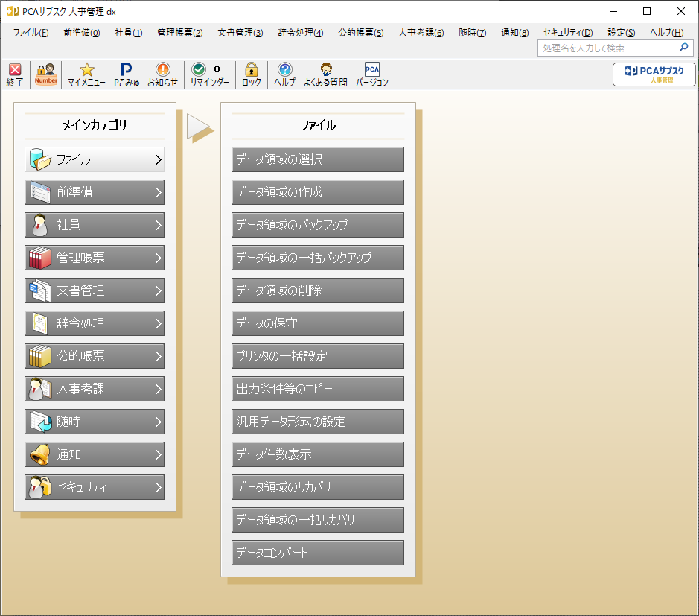Image resolution: width=699 pixels, height=616 pixels.
Task: Open the お知らせ notification icon
Action: (x=162, y=74)
